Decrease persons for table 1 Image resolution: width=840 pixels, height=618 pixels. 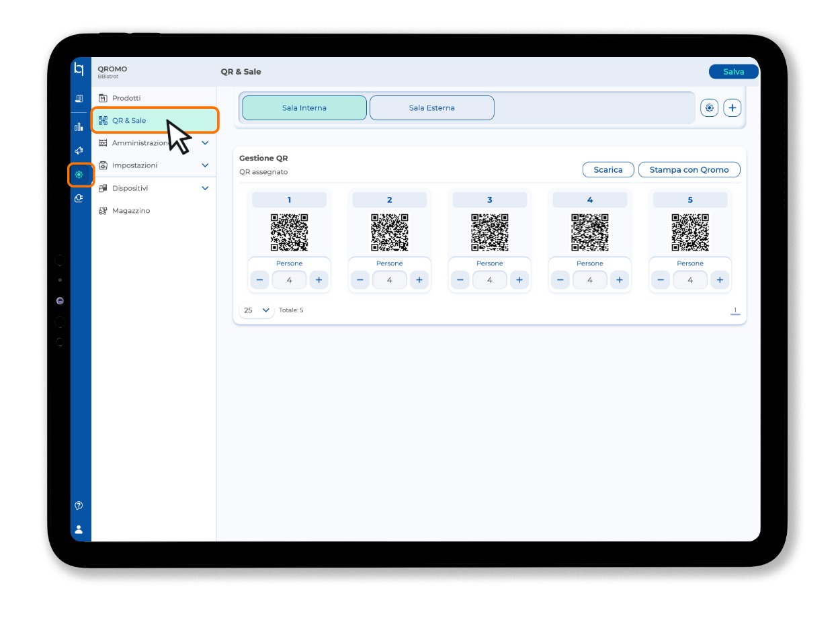click(260, 280)
